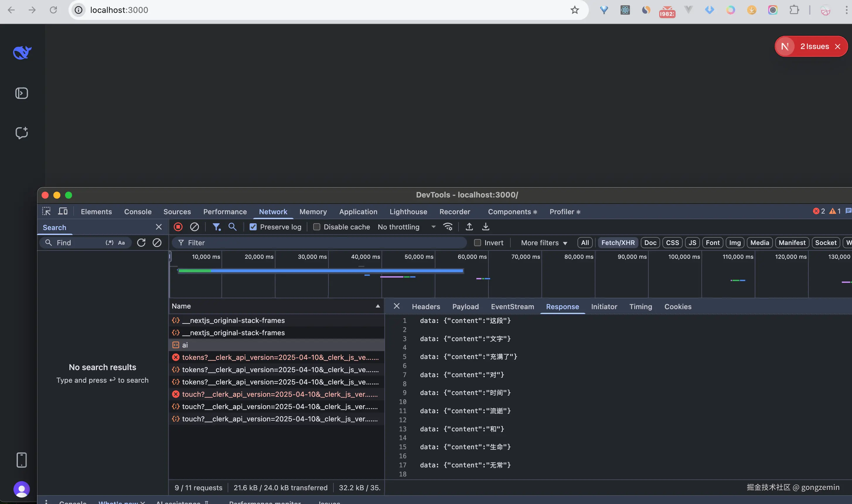Image resolution: width=852 pixels, height=504 pixels.
Task: Click the network conditions wifi icon
Action: 448,227
